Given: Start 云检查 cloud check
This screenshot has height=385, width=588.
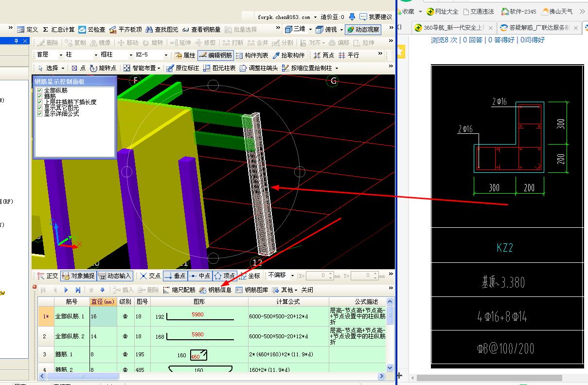Looking at the screenshot, I should coord(92,30).
